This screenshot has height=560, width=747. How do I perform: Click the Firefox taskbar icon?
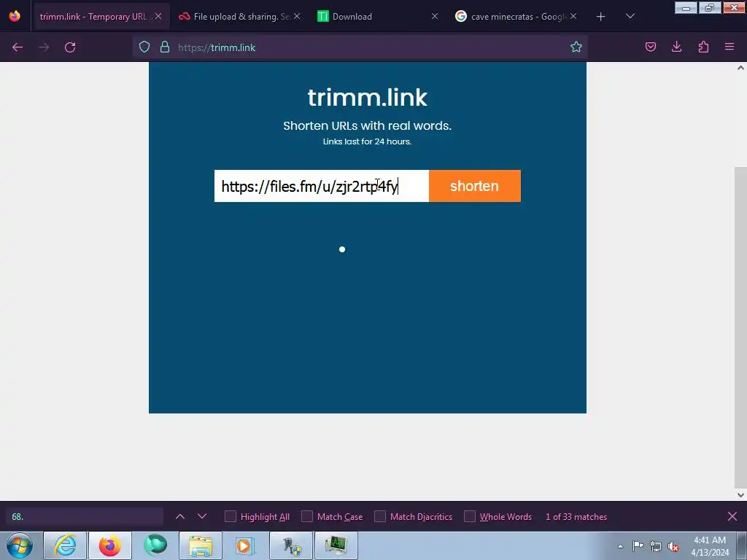[110, 545]
